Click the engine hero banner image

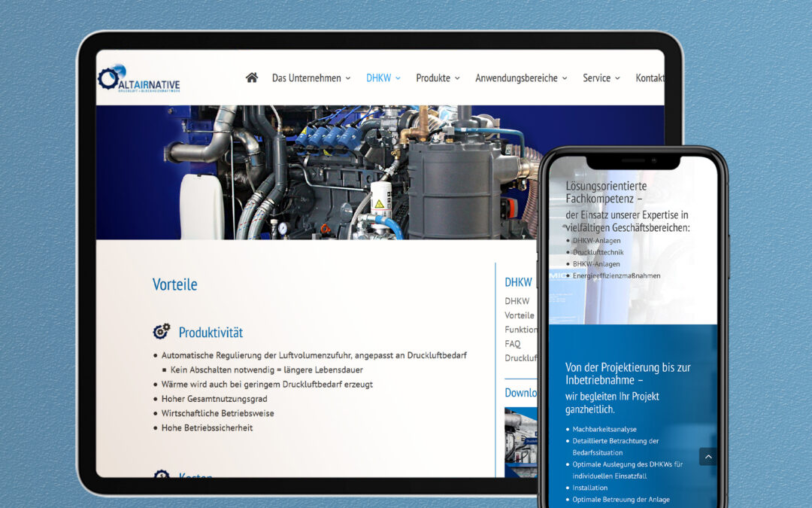(x=316, y=172)
